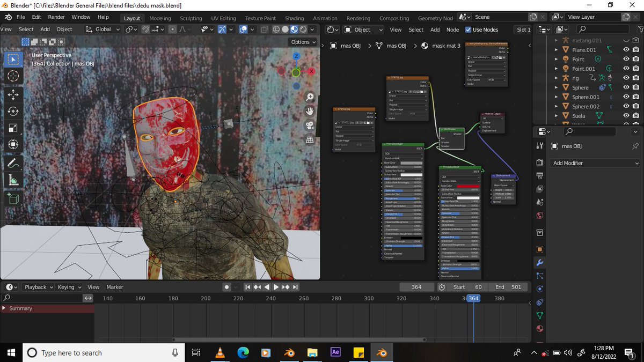The image size is (644, 362).
Task: Toggle viewport overlays button
Action: pyautogui.click(x=244, y=29)
